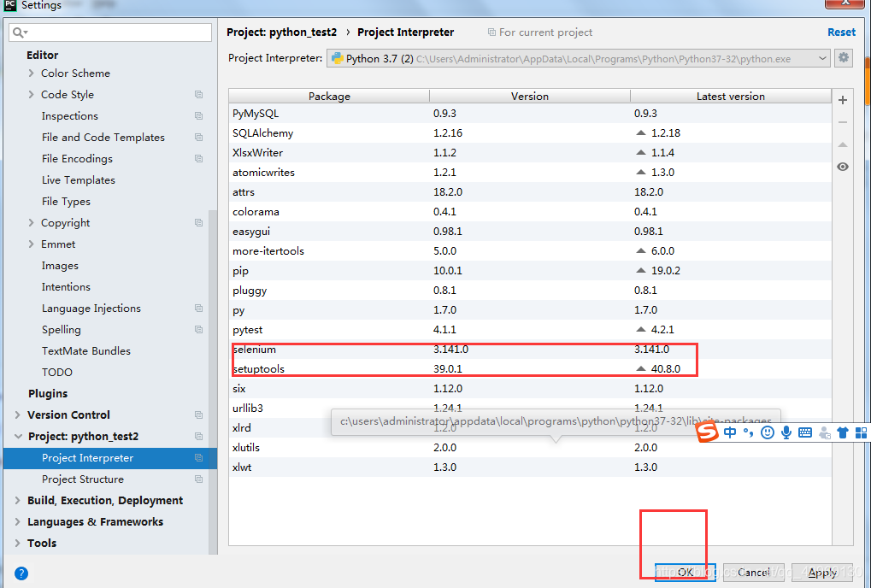
Task: Open Project Structure settings page
Action: pos(83,479)
